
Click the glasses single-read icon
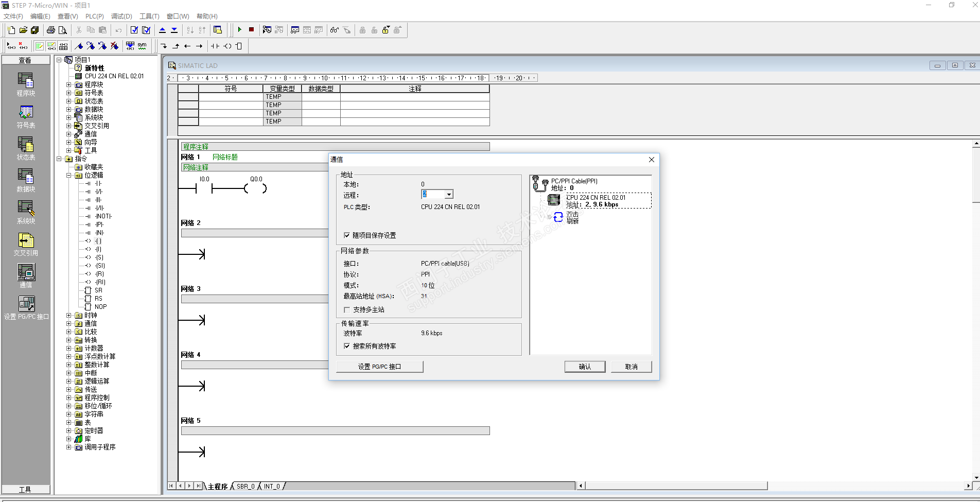335,30
